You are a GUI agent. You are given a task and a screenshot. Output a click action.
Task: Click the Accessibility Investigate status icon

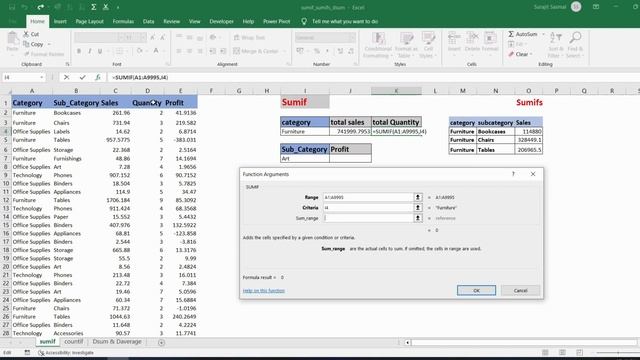tap(41, 353)
